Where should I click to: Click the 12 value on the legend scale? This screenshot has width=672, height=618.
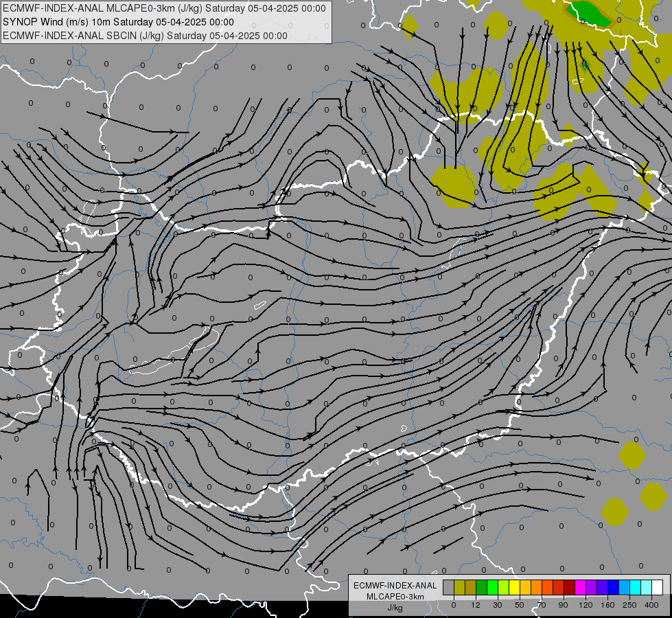coord(476,605)
